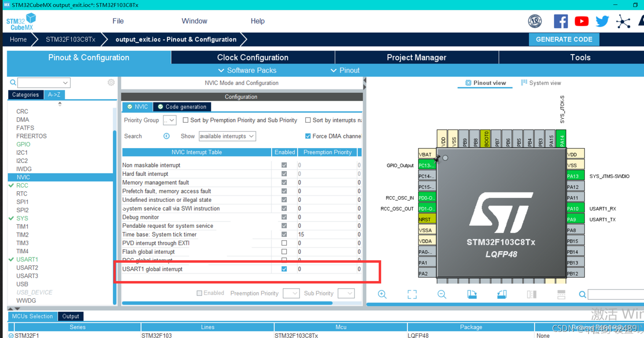Toggle Pendable request for system service checkbox
Image resolution: width=644 pixels, height=338 pixels.
pos(284,226)
